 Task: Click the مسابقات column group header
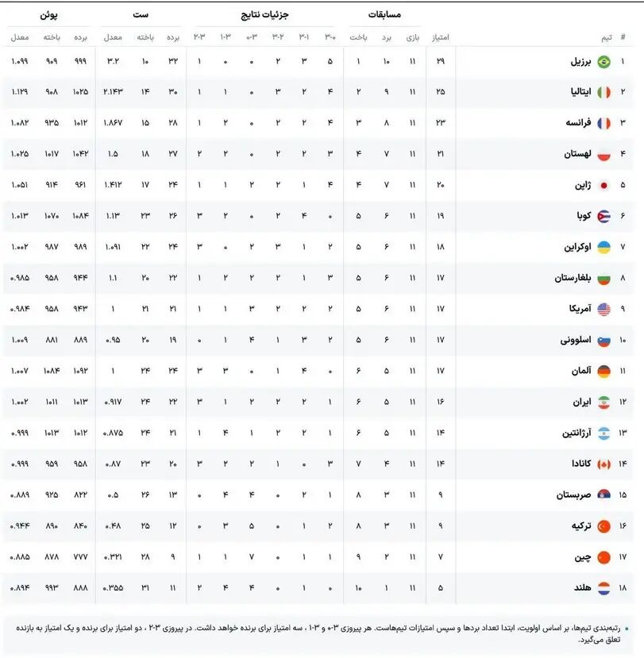pyautogui.click(x=385, y=15)
